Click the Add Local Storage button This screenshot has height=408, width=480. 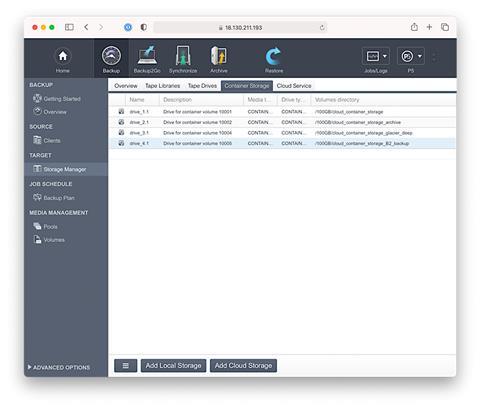[x=173, y=366]
